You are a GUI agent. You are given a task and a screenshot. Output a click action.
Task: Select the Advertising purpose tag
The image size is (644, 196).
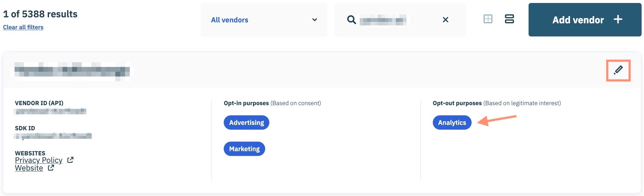click(246, 122)
